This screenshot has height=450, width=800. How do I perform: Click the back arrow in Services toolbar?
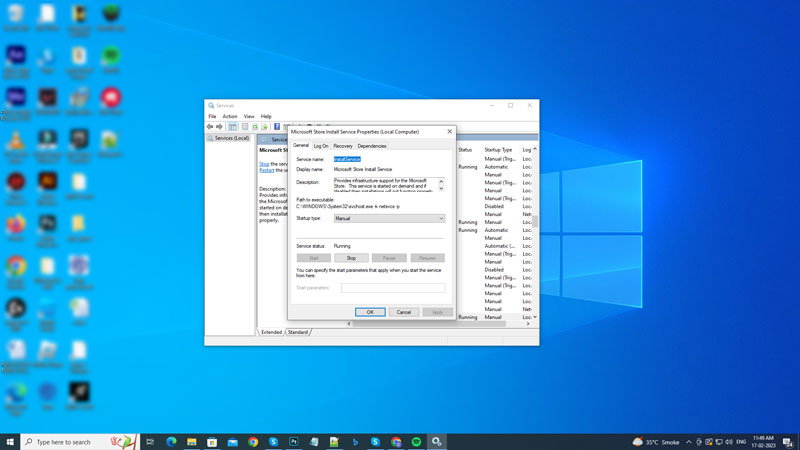tap(210, 127)
